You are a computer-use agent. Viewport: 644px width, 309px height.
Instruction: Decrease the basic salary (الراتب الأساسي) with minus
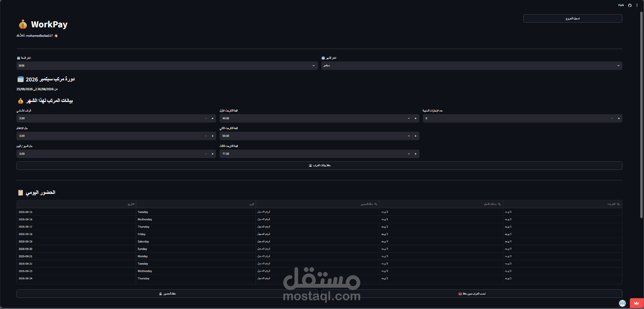point(206,118)
